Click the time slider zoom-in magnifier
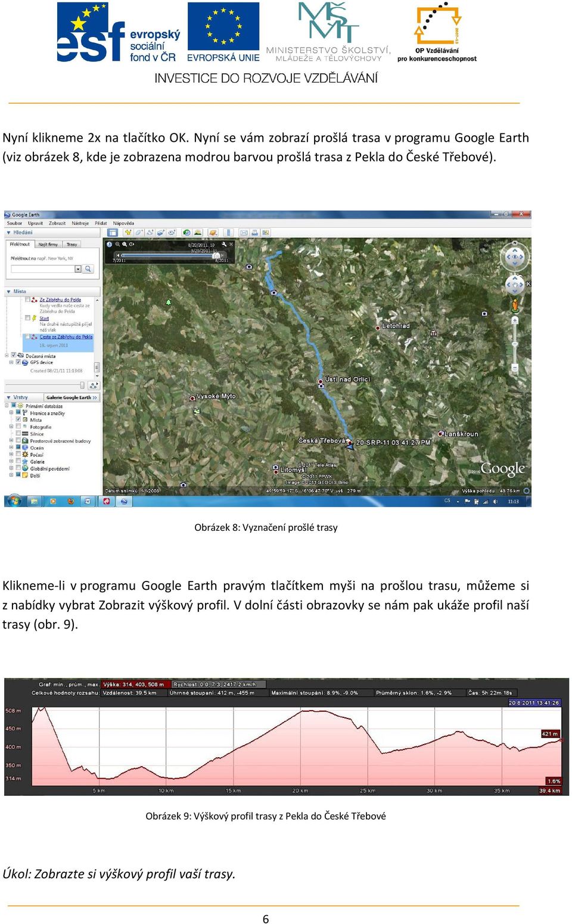The width and height of the screenshot is (572, 924). coord(125,244)
